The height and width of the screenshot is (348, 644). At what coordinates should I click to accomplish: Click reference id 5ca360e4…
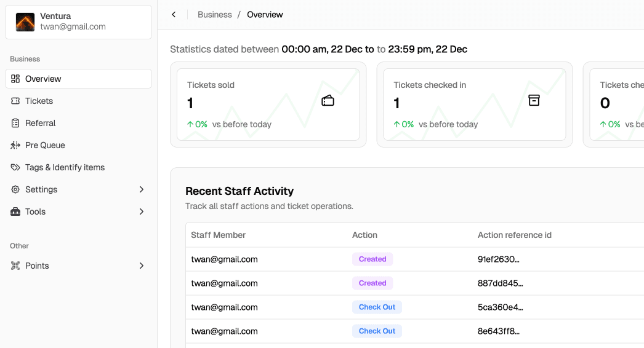pyautogui.click(x=501, y=307)
